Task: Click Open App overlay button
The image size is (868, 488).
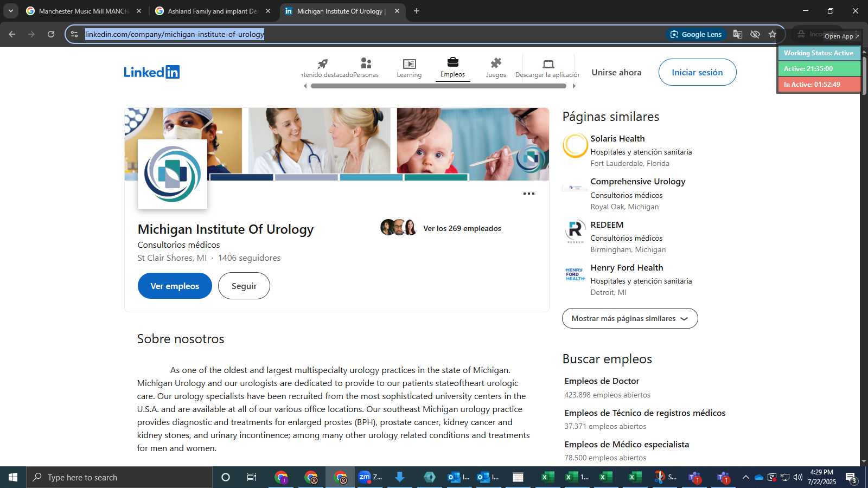Action: click(x=841, y=36)
